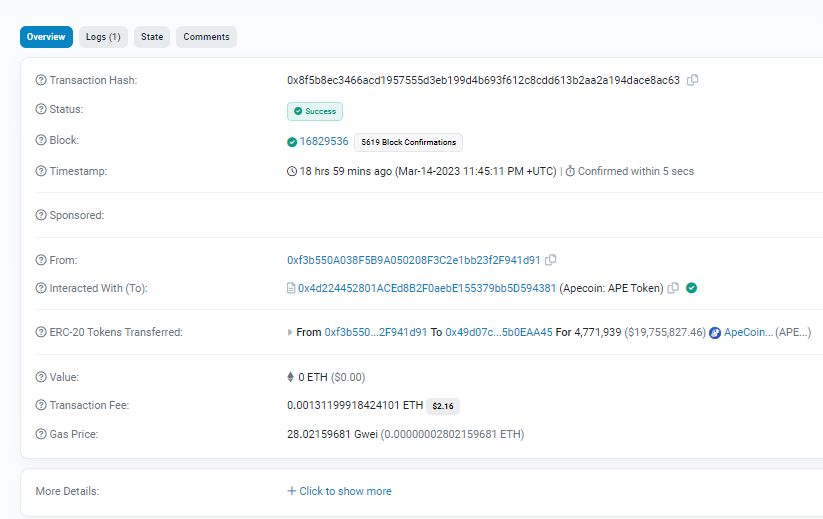
Task: Copy the From address
Action: (551, 260)
